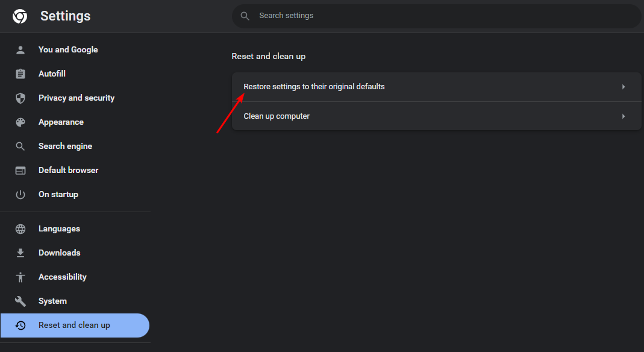Click the Appearance palette icon
The height and width of the screenshot is (352, 644).
(x=20, y=122)
